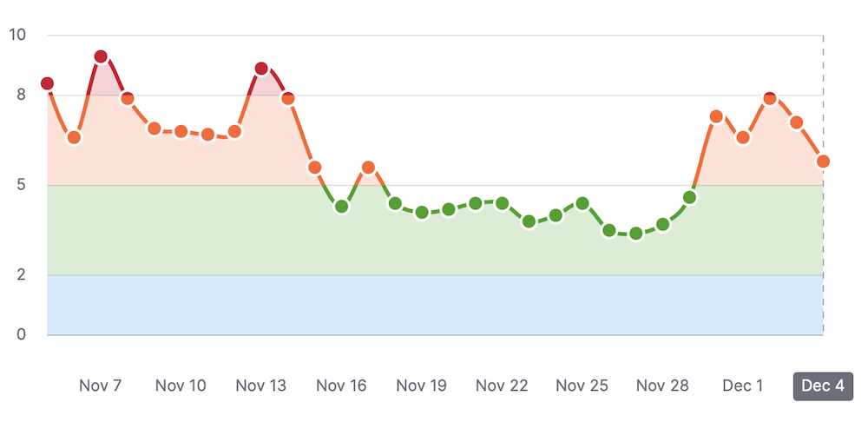Click the red data point above Nov 7
This screenshot has height=422, width=868.
pyautogui.click(x=101, y=57)
